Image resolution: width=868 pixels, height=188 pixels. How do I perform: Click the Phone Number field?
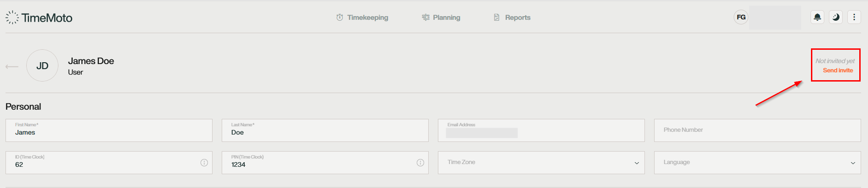(757, 130)
